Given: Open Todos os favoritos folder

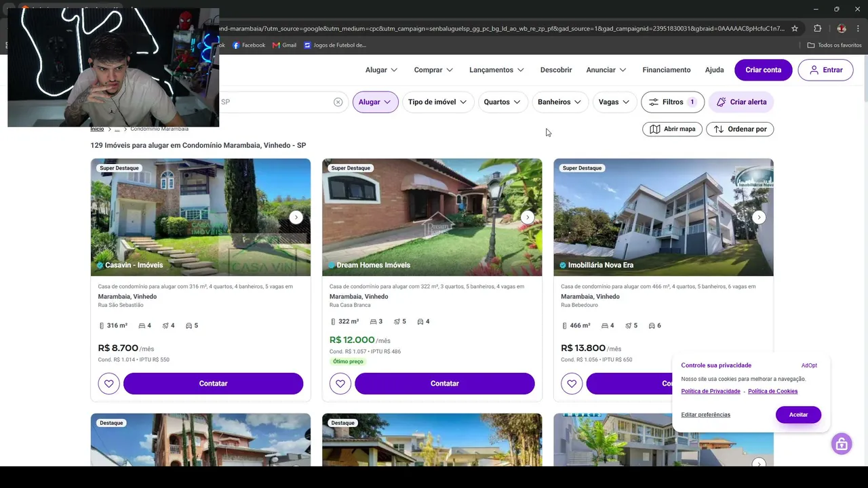Looking at the screenshot, I should tap(834, 45).
